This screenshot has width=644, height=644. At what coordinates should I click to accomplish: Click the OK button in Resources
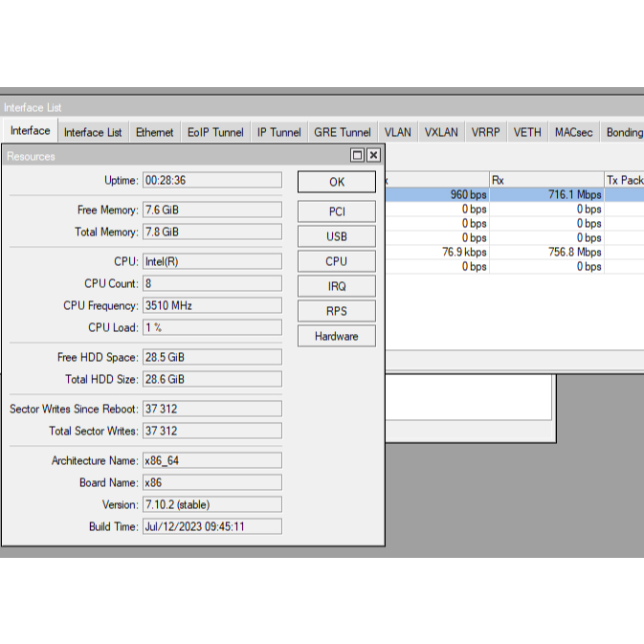tap(336, 182)
